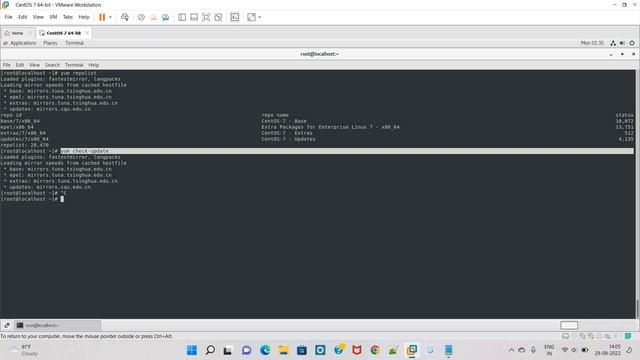Open VMware Help menu
The height and width of the screenshot is (360, 640).
pos(84,17)
